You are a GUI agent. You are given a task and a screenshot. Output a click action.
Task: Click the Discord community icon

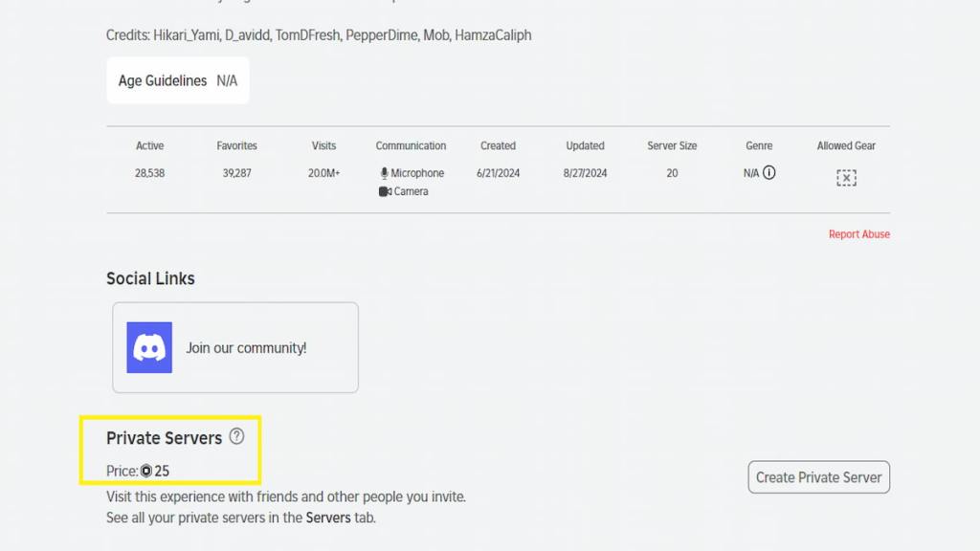click(147, 346)
